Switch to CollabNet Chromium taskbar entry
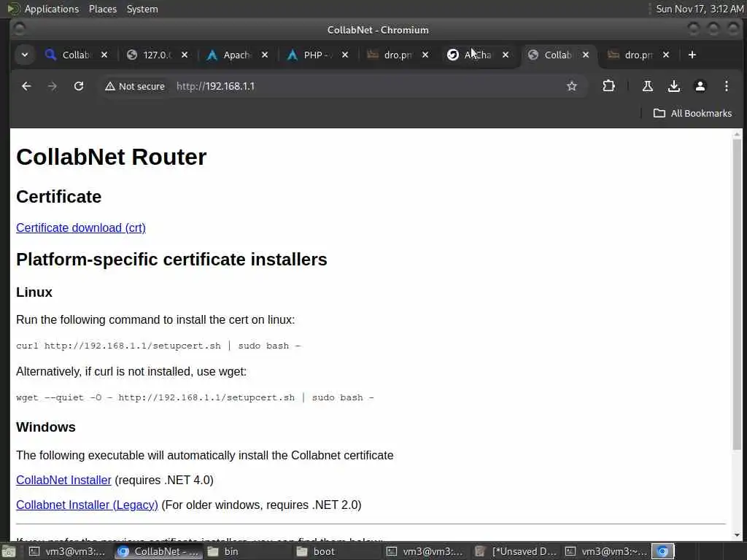The width and height of the screenshot is (747, 560). pos(158,551)
